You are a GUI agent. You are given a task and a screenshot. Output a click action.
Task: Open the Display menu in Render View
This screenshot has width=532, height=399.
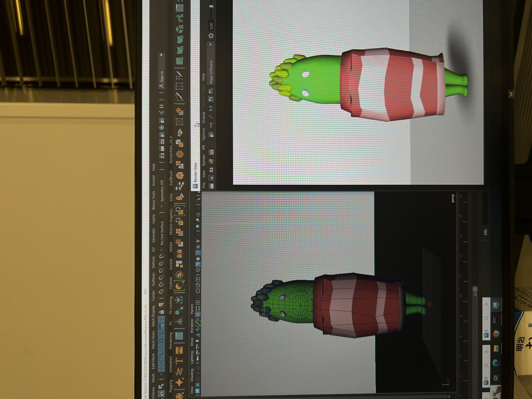pyautogui.click(x=204, y=117)
